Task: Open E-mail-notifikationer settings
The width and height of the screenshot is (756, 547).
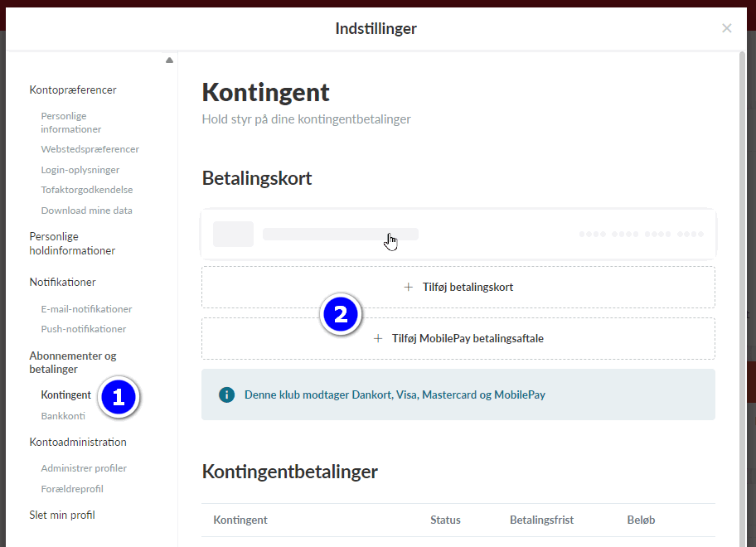Action: click(86, 309)
